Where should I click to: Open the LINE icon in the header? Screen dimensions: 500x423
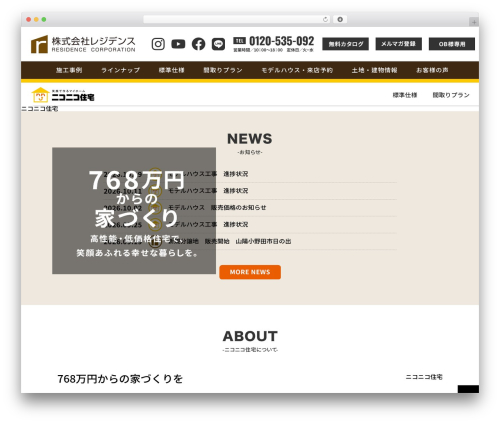(218, 44)
